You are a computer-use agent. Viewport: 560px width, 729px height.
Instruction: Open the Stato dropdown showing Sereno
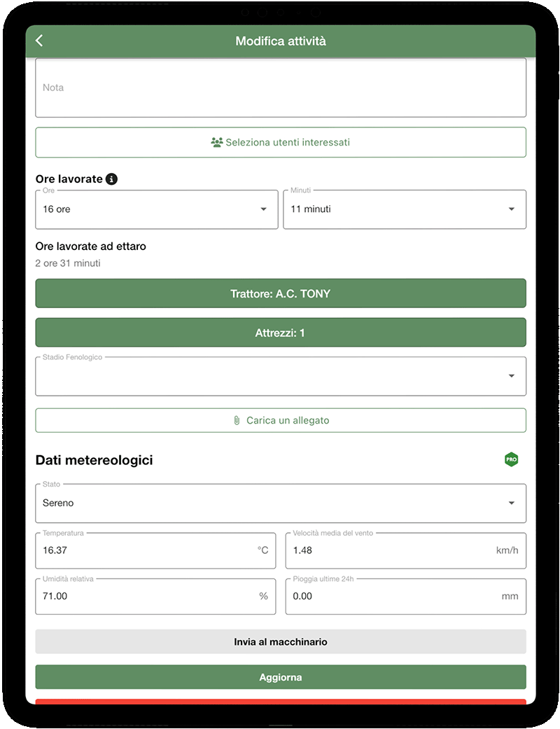[280, 502]
